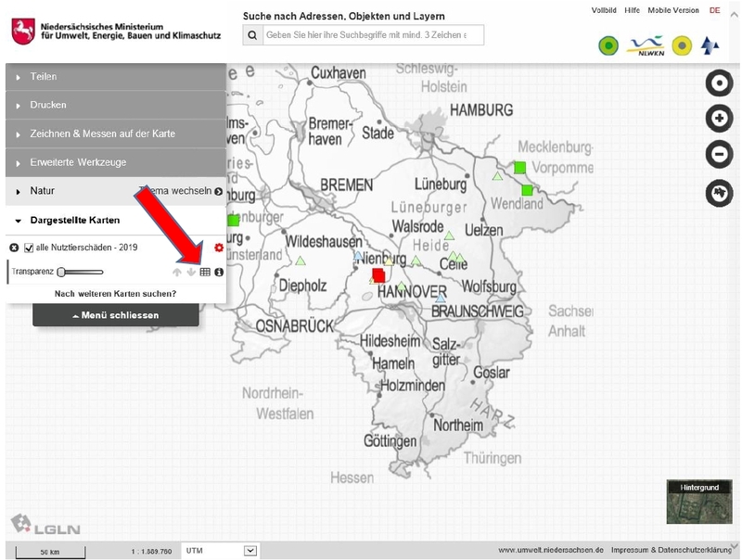Expand Zeichnen & Messen auf der Karte
Screen dimensions: 742x560
(115, 134)
